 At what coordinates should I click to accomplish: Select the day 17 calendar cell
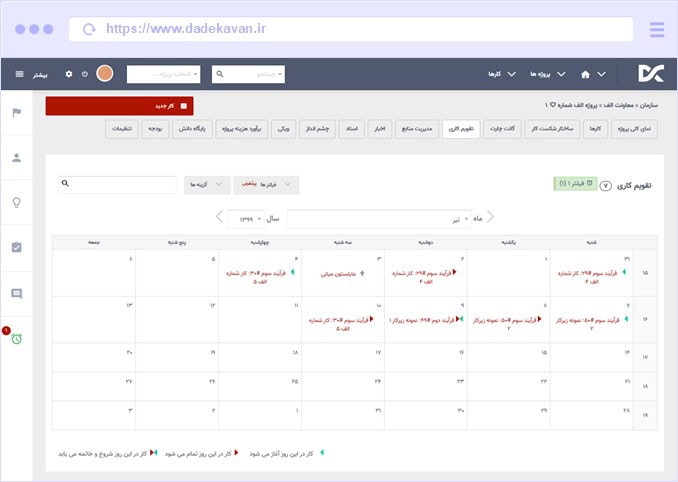(x=343, y=358)
